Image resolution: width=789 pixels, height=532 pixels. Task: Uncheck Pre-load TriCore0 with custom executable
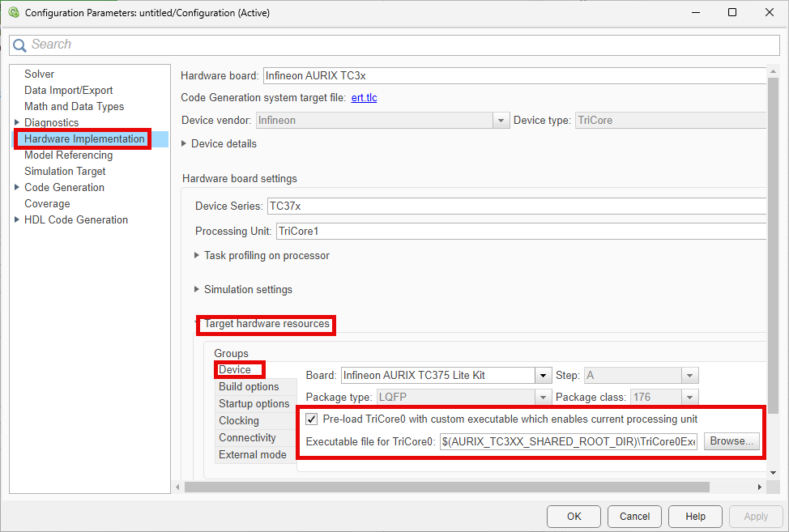(x=312, y=419)
